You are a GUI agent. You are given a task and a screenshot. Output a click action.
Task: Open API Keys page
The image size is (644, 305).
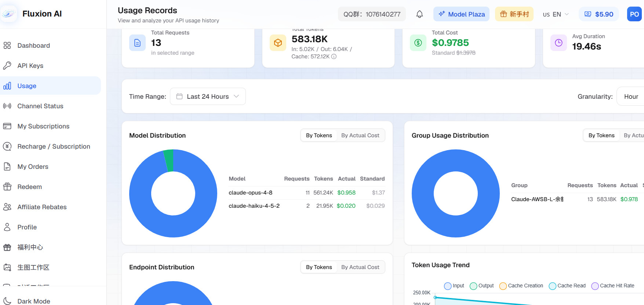coord(50,66)
